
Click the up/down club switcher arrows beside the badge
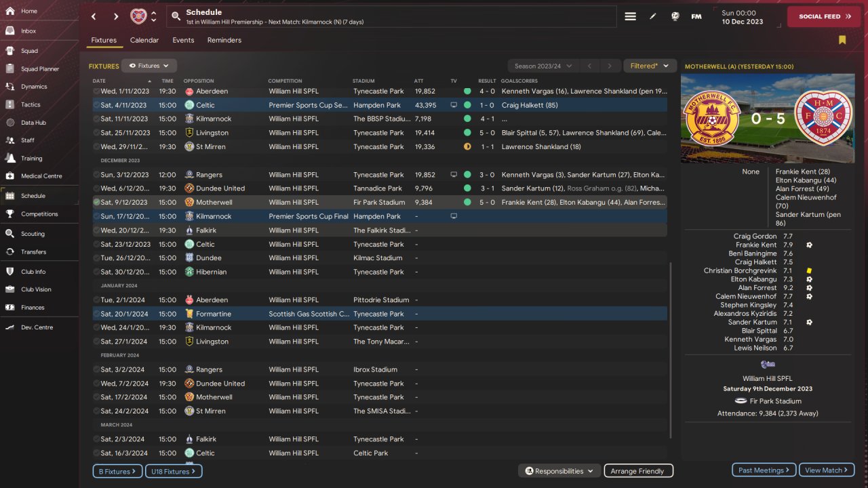[154, 16]
